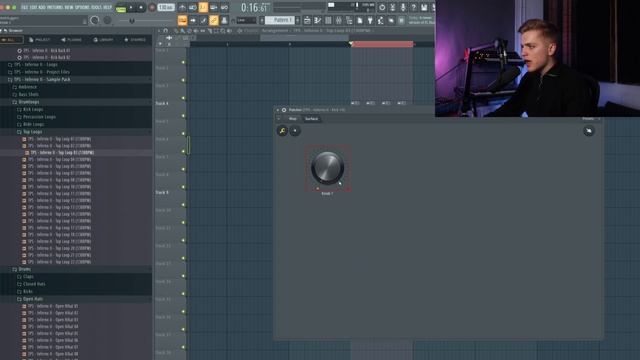Screen dimensions: 640x360
Task: Select the LIBRARY tab in the browser
Action: point(103,40)
